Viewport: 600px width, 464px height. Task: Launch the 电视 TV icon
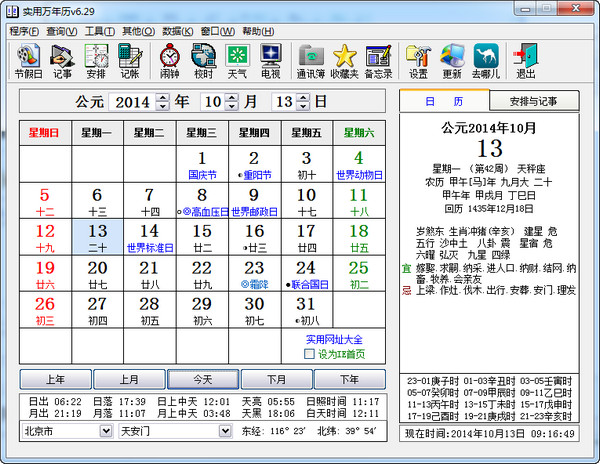[270, 60]
